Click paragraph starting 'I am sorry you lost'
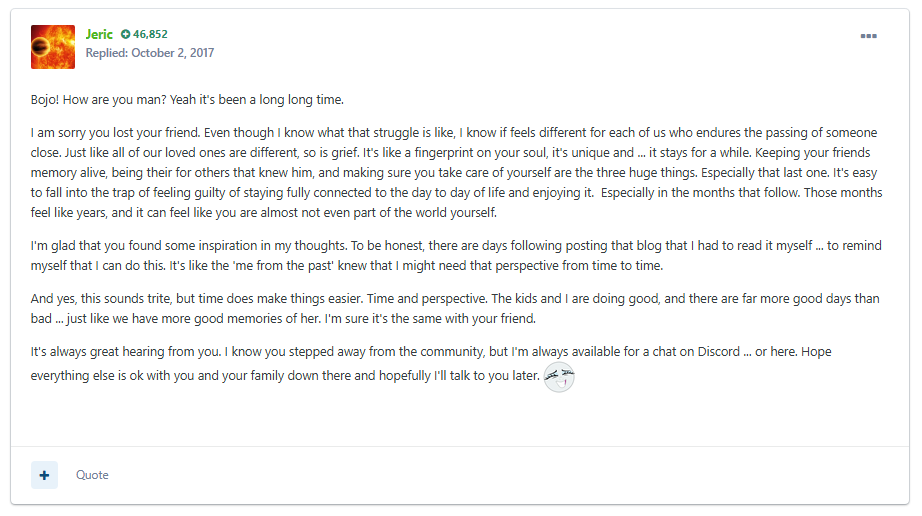 tap(456, 172)
